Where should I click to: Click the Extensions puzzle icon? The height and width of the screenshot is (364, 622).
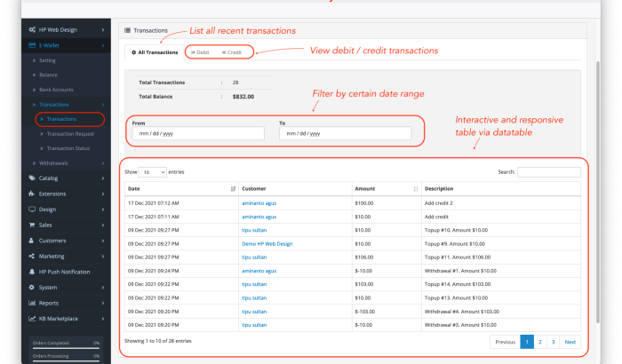click(x=32, y=194)
